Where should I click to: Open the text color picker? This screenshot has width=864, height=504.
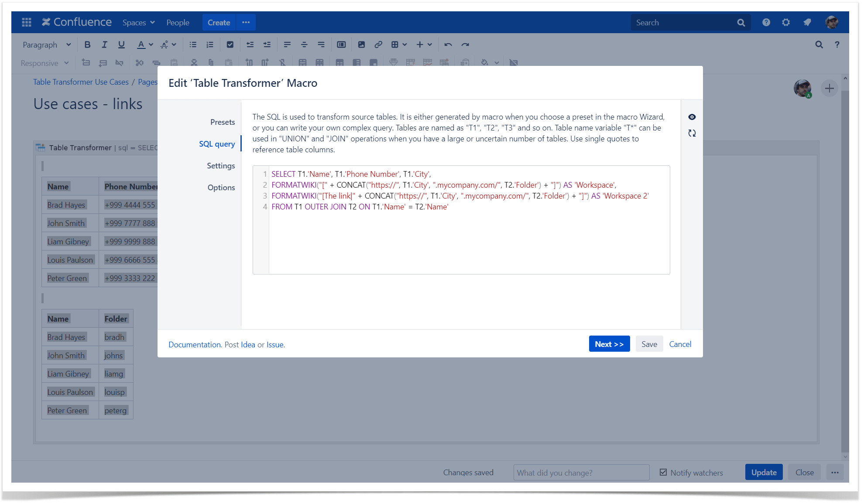(x=141, y=45)
